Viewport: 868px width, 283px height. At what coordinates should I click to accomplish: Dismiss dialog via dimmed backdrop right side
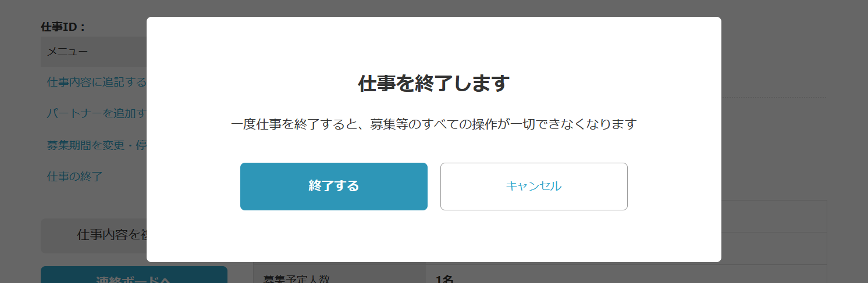794,145
